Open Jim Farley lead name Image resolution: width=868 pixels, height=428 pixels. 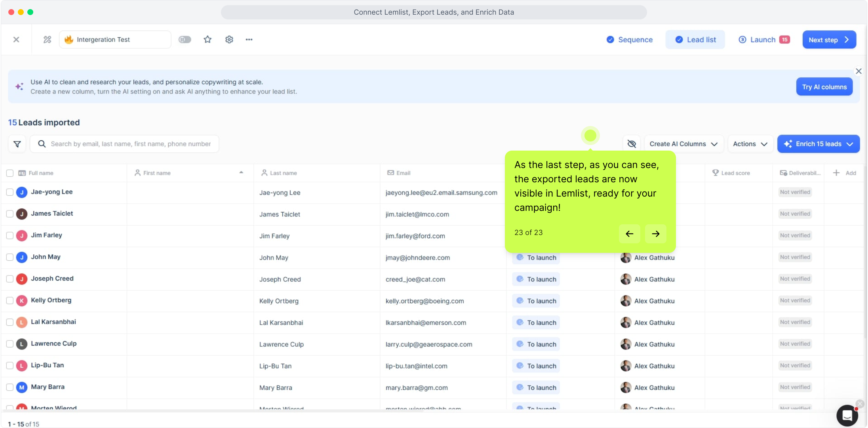tap(47, 235)
